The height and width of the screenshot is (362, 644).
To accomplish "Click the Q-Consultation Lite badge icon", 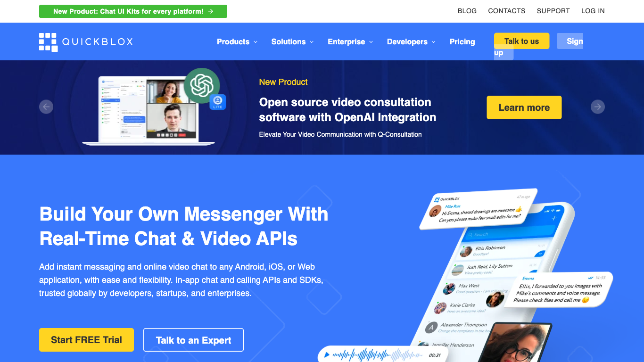I will (218, 102).
